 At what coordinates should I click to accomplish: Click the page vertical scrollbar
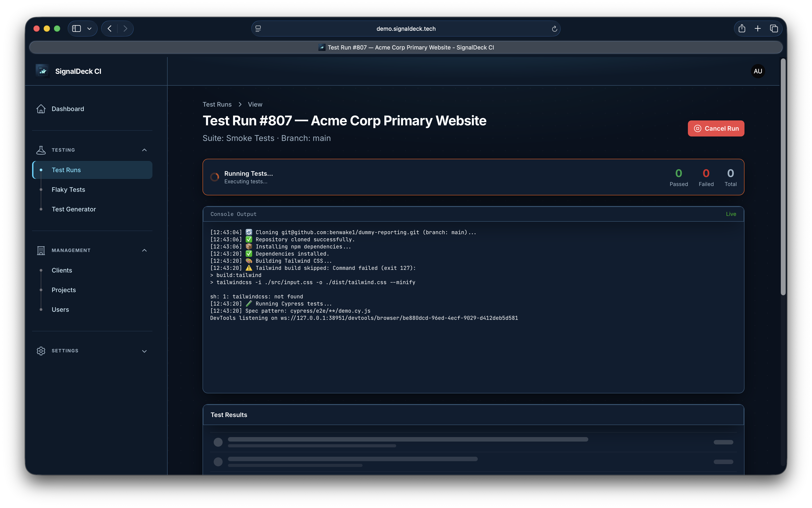[x=783, y=177]
